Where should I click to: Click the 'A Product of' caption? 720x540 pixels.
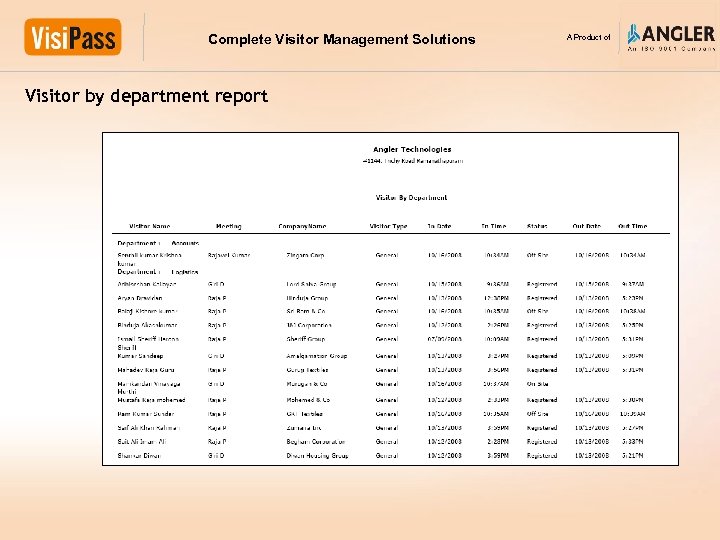pos(588,37)
